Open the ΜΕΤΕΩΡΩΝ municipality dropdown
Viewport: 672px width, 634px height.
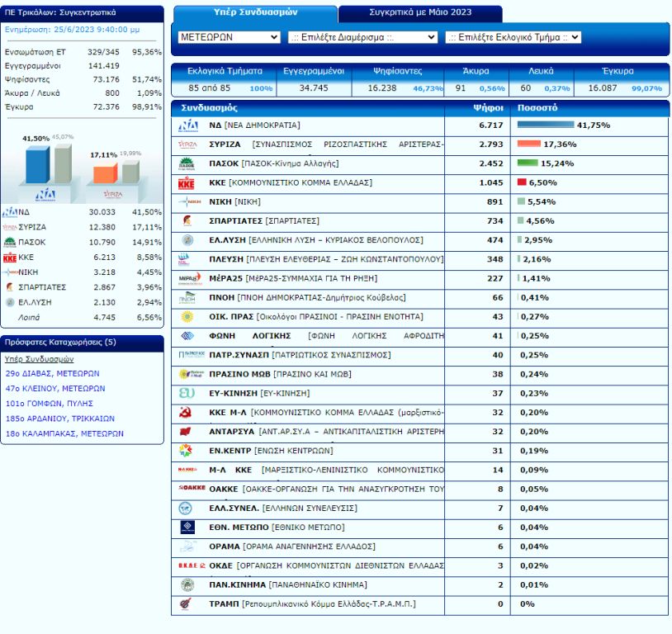(229, 37)
